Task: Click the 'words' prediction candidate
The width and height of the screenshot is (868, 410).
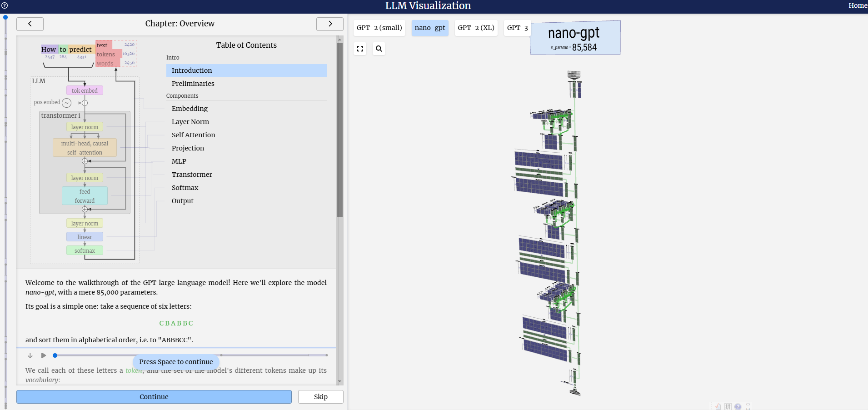Action: 108,63
